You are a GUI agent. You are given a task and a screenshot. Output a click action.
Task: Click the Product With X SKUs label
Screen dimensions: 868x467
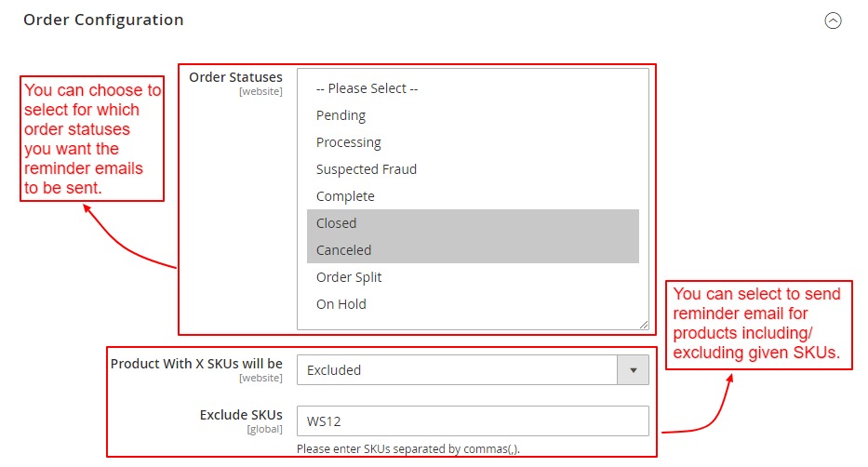click(x=196, y=364)
